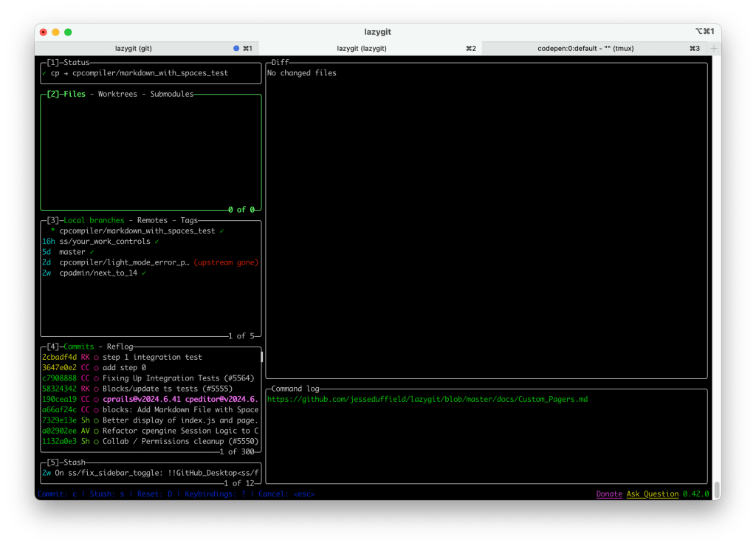Add a new terminal tab with plus icon
Screen dimensions: 756x546
(714, 48)
